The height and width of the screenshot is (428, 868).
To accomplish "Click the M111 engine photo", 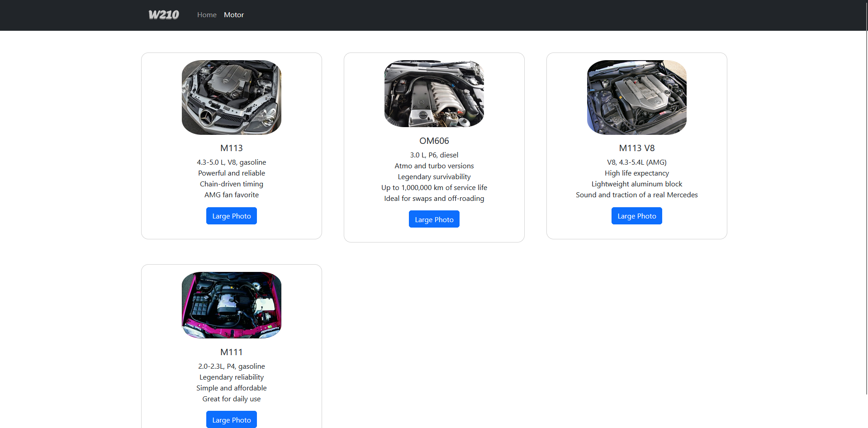I will (x=231, y=305).
